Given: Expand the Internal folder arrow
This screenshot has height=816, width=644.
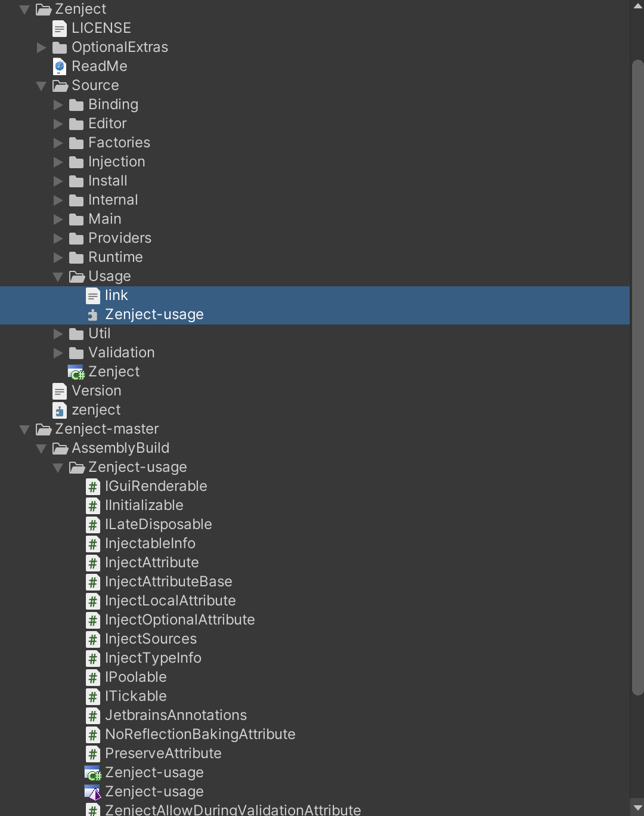Looking at the screenshot, I should click(58, 200).
